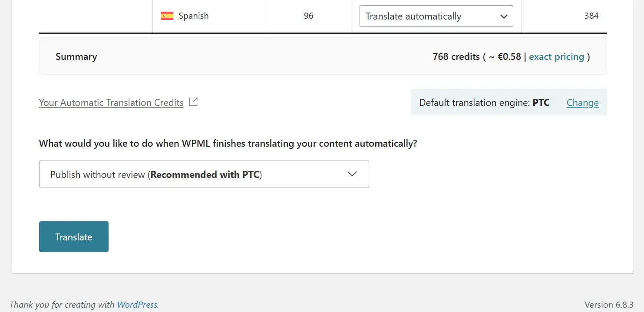Expand the chevron on the Publish without review selector
The height and width of the screenshot is (312, 644).
tap(352, 174)
